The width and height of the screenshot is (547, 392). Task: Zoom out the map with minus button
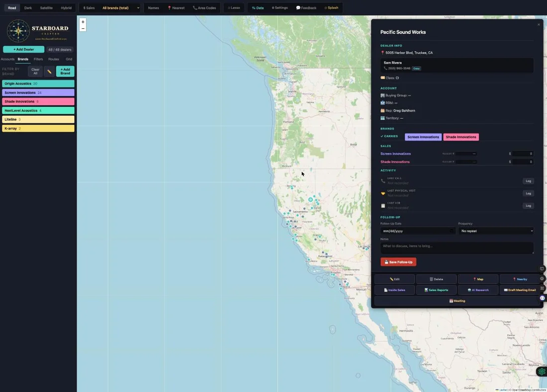point(83,28)
